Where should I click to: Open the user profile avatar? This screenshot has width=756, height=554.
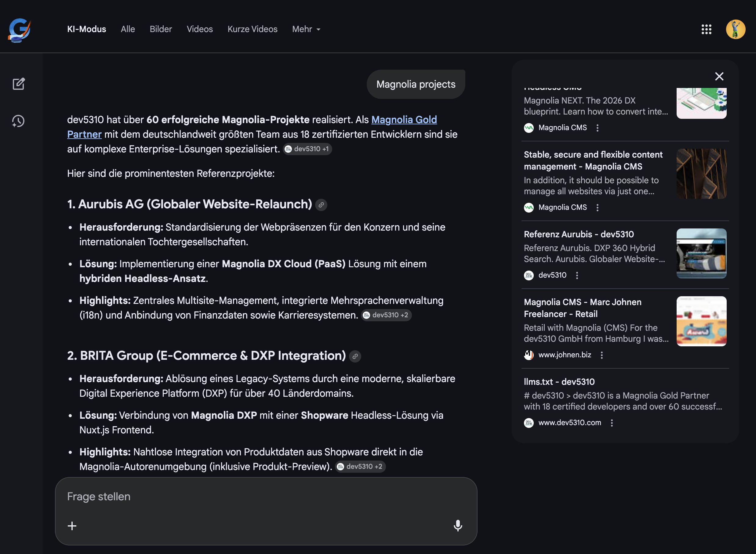[x=735, y=30]
